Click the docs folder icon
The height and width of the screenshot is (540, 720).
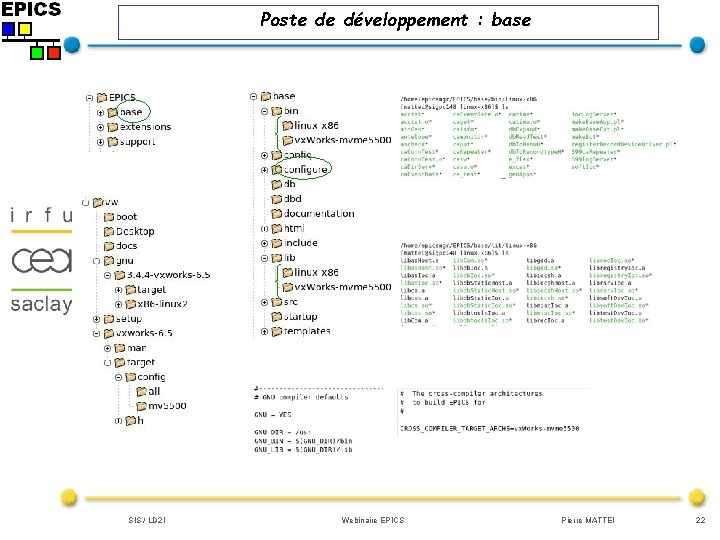click(109, 246)
